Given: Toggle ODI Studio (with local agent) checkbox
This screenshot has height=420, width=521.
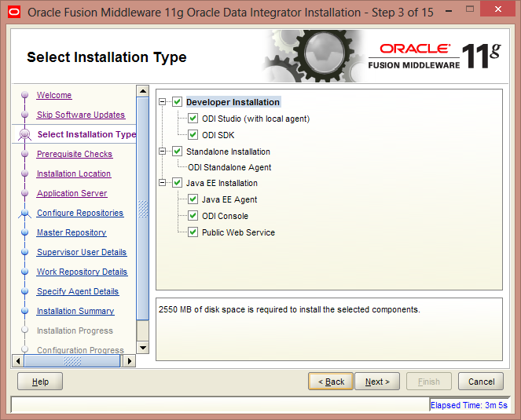Looking at the screenshot, I should pyautogui.click(x=193, y=119).
